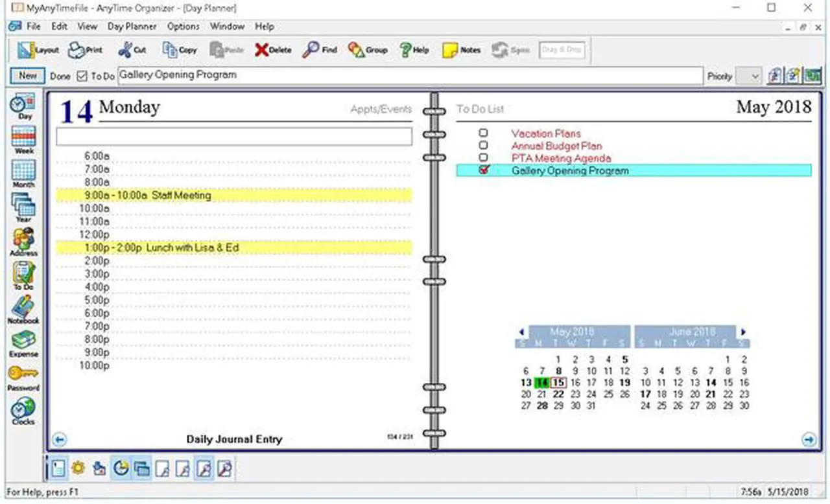Switch to Week view in sidebar

click(24, 140)
